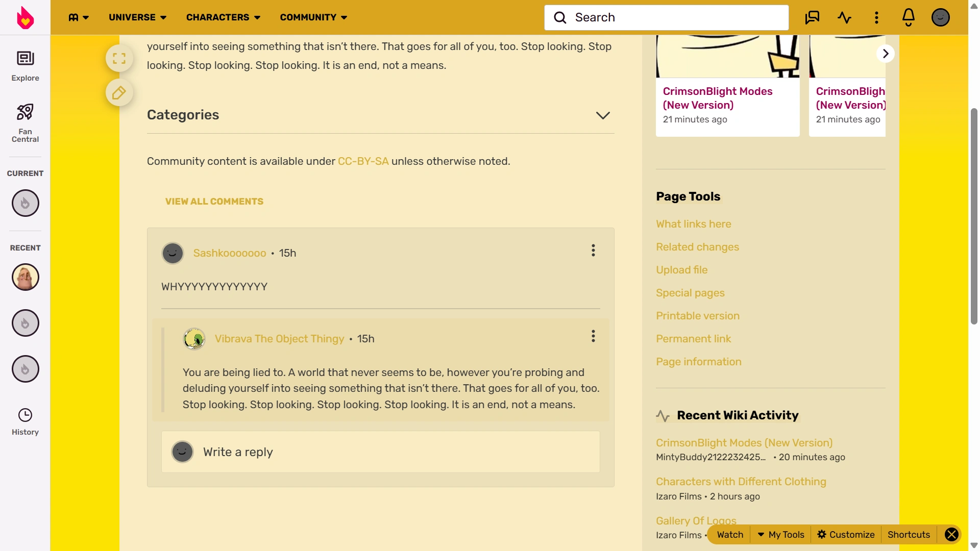Open more options on Sashkooooooo's comment
Screen dimensions: 980x551
[x=593, y=251]
